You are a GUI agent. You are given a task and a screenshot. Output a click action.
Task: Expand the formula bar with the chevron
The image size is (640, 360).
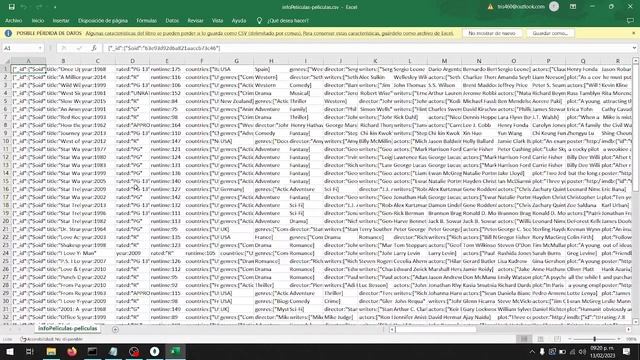tap(635, 48)
